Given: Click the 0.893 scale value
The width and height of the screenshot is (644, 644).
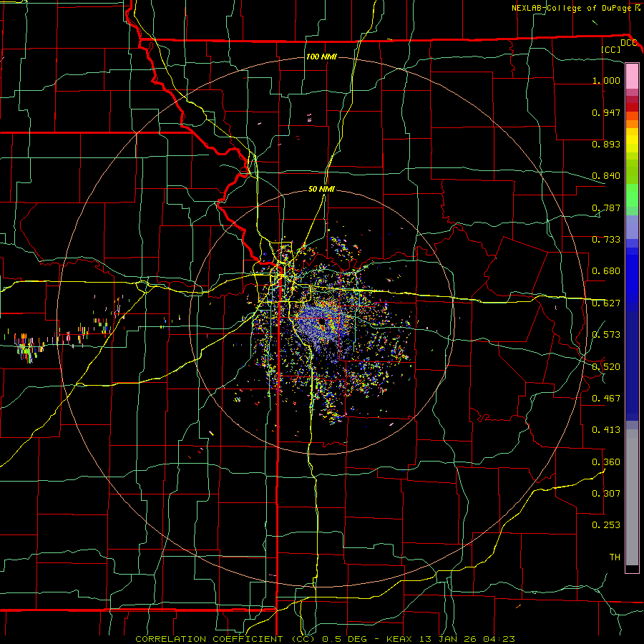Looking at the screenshot, I should pyautogui.click(x=606, y=144).
